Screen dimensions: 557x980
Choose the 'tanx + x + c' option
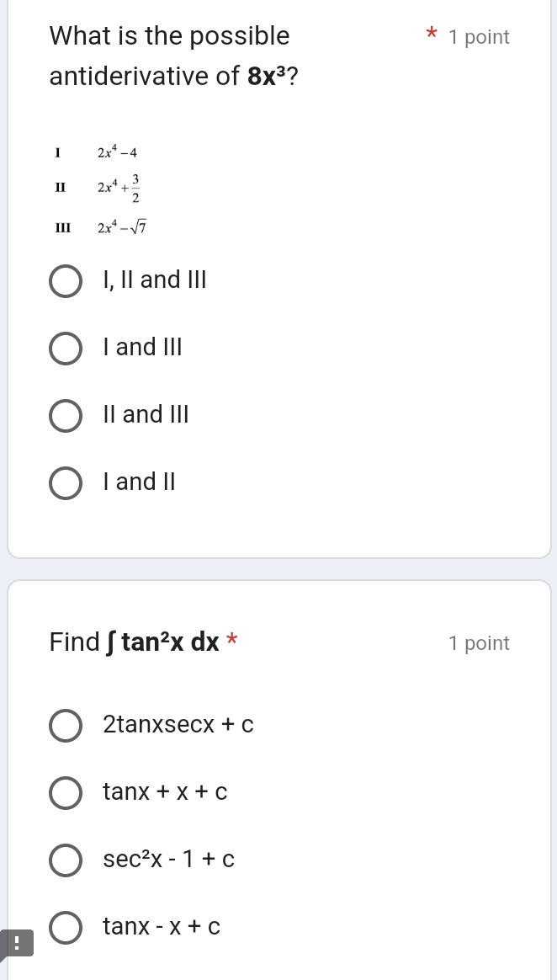[x=66, y=792]
